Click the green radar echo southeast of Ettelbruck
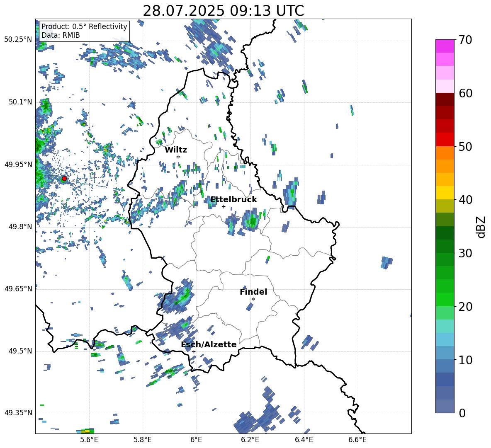Screen dimensions: 491x448 pos(251,220)
